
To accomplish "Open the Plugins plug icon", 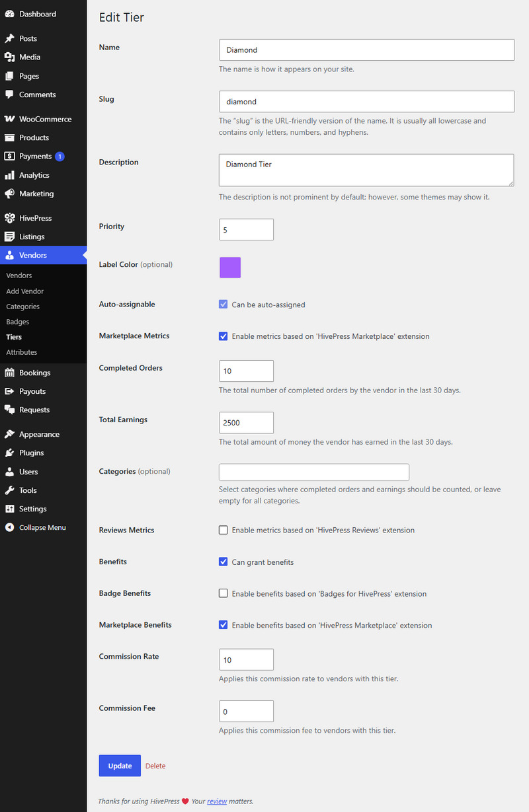I will tap(9, 453).
